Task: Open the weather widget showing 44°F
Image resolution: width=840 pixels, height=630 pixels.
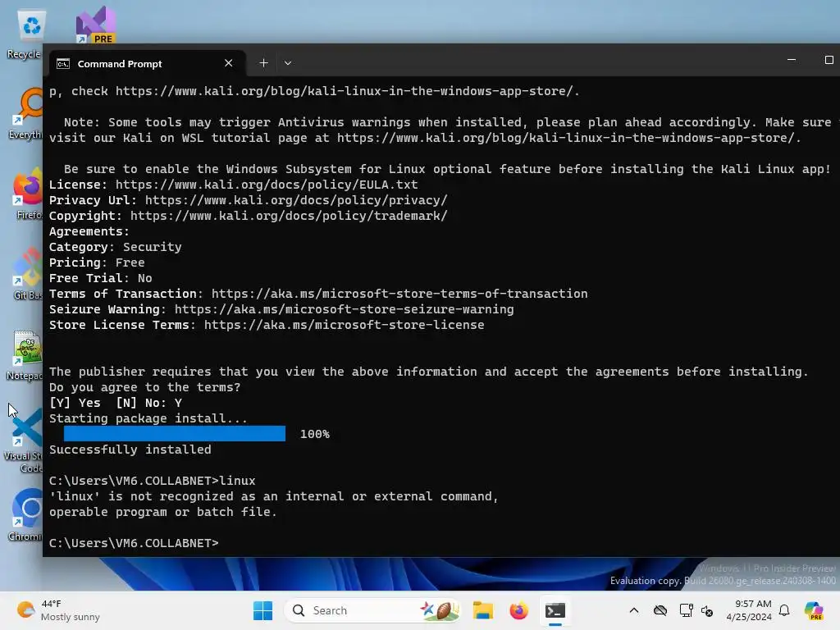Action: pyautogui.click(x=58, y=610)
